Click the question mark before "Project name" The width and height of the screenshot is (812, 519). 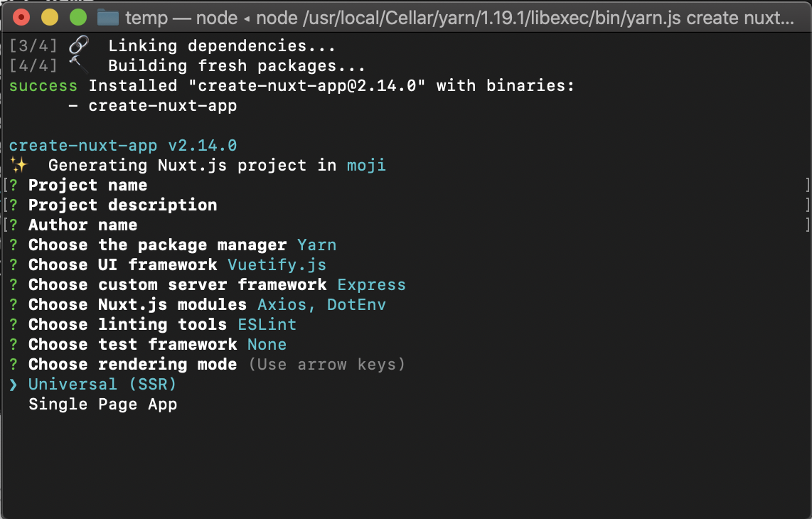pyautogui.click(x=15, y=185)
